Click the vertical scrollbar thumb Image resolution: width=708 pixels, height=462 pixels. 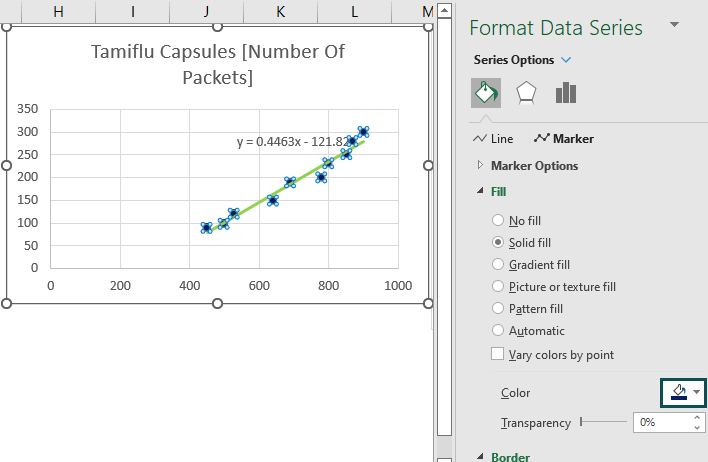(445, 227)
